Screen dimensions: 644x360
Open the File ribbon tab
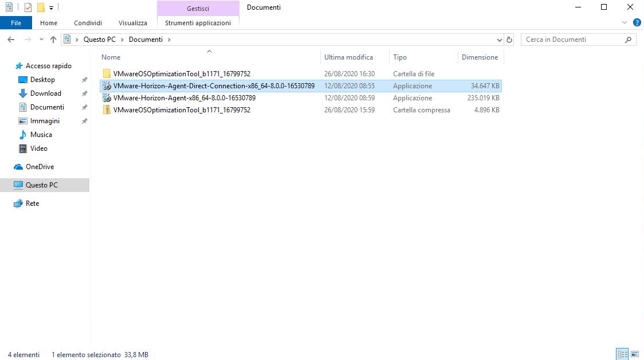tap(16, 23)
